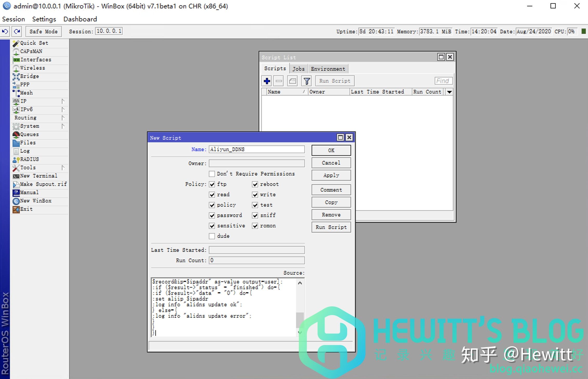Click the green CPU status indicator

click(x=584, y=31)
